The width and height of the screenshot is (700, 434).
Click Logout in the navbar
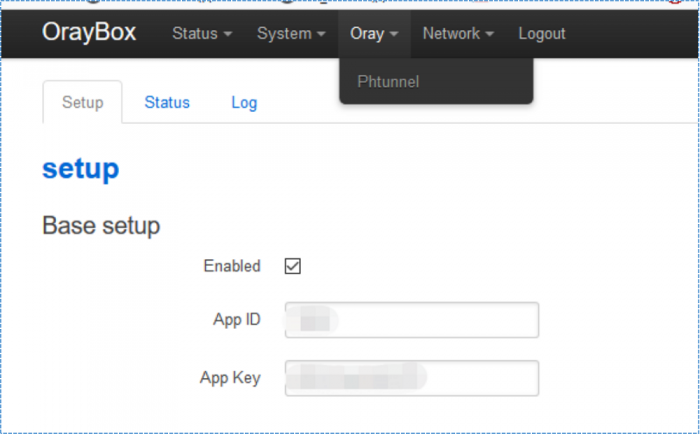[542, 33]
